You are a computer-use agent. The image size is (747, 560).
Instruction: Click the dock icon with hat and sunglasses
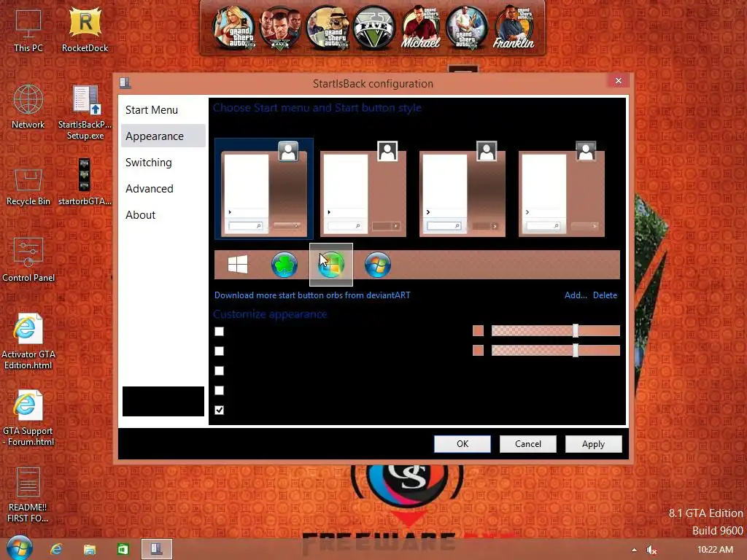click(x=328, y=28)
